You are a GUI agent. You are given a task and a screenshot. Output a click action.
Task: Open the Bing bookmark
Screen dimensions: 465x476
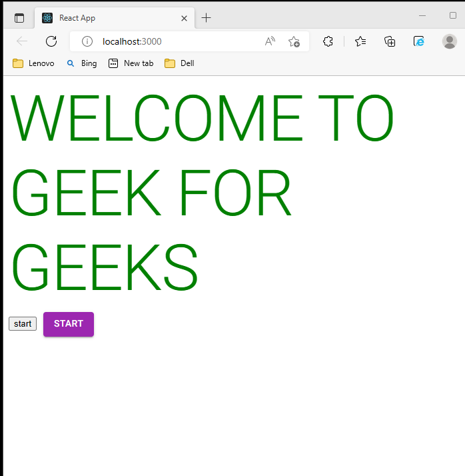click(x=81, y=63)
